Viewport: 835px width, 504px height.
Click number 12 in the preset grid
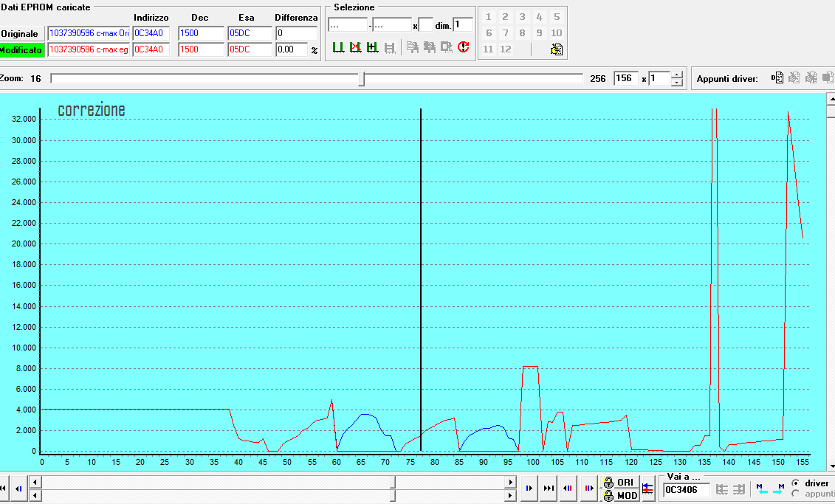tap(506, 49)
